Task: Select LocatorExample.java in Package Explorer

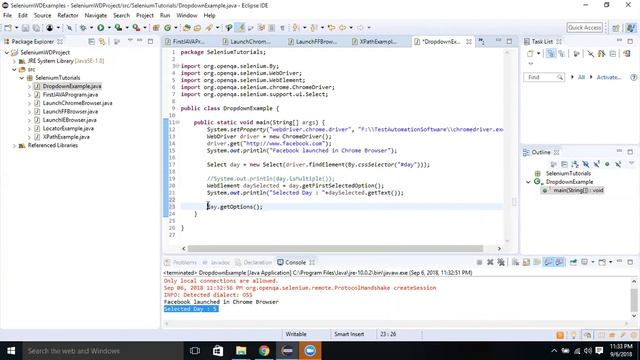Action: (x=68, y=129)
